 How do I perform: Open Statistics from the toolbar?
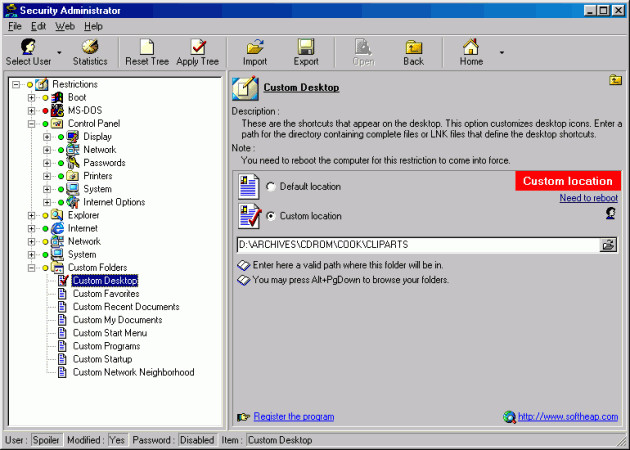[x=90, y=52]
